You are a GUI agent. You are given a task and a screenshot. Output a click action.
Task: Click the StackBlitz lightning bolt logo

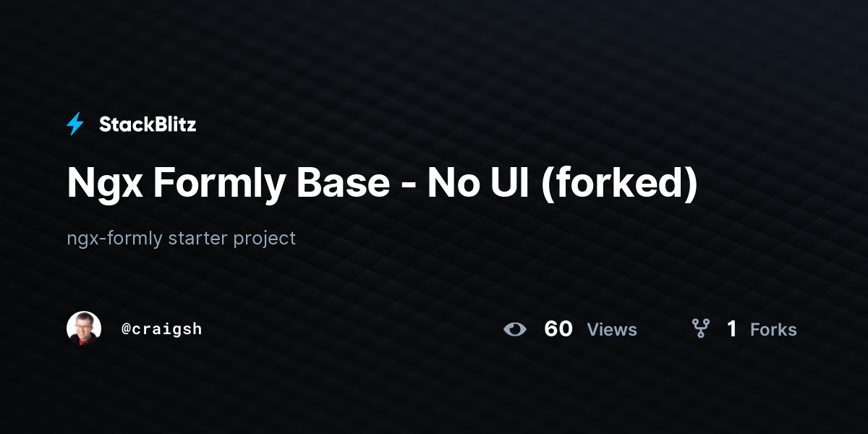point(75,124)
